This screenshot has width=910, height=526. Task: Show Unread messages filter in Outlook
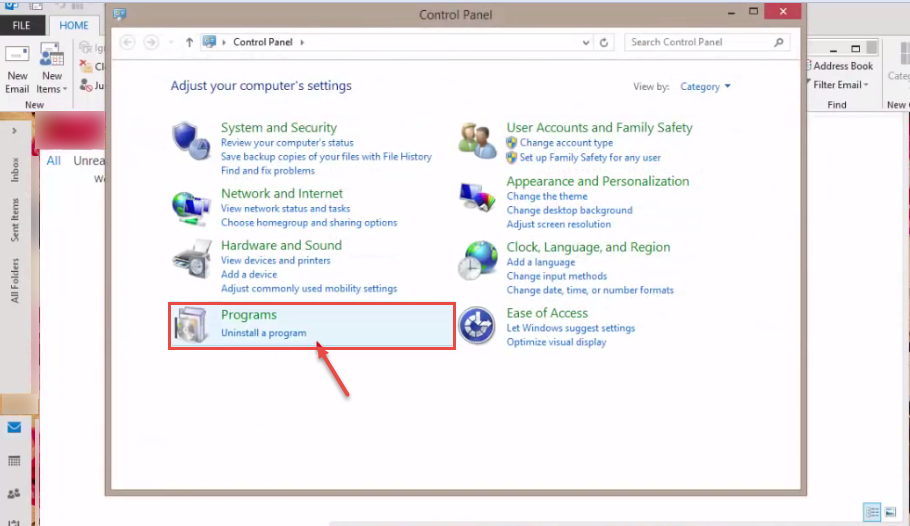coord(89,161)
